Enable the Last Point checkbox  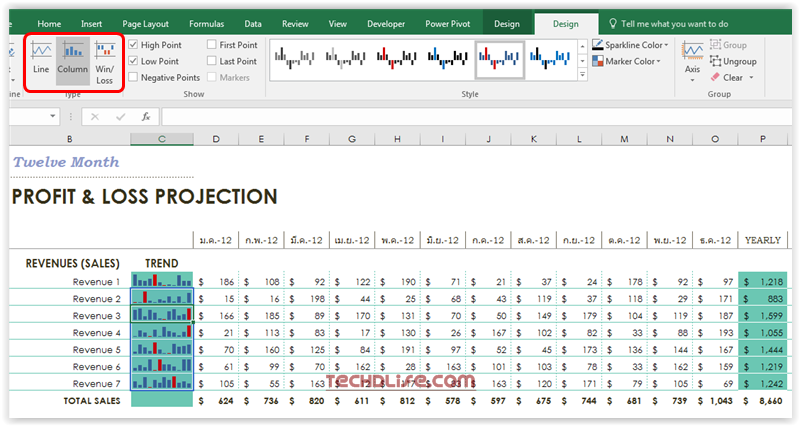click(x=212, y=61)
